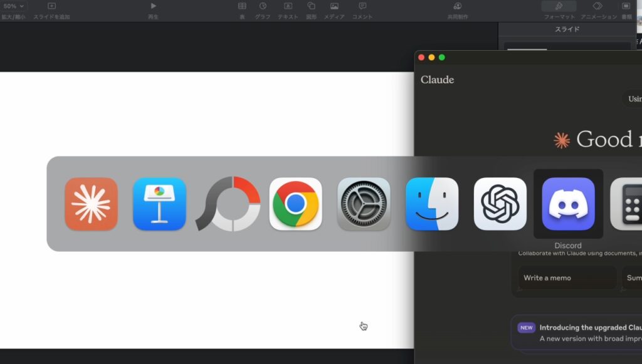Play the Keynote slideshow
The height and width of the screenshot is (364, 642).
[x=153, y=10]
